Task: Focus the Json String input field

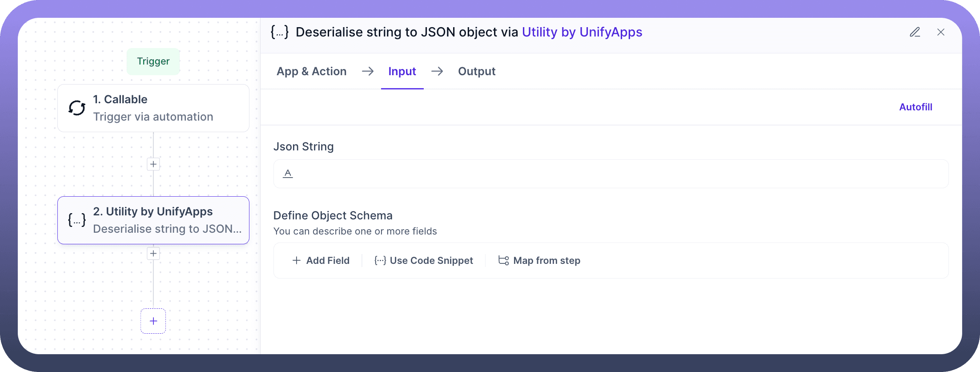Action: click(x=618, y=174)
